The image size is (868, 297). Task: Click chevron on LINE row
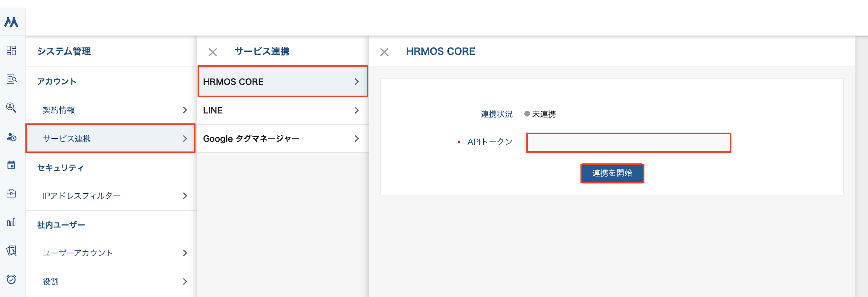coord(357,110)
